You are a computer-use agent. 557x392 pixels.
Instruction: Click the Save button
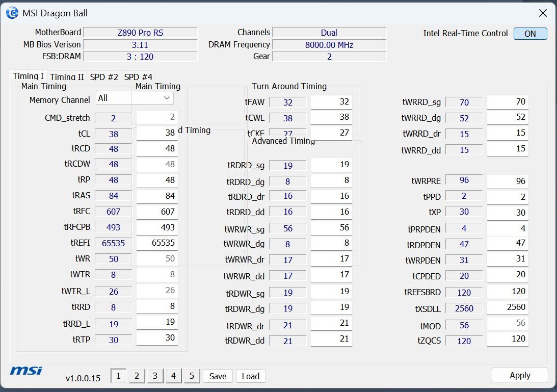[218, 376]
